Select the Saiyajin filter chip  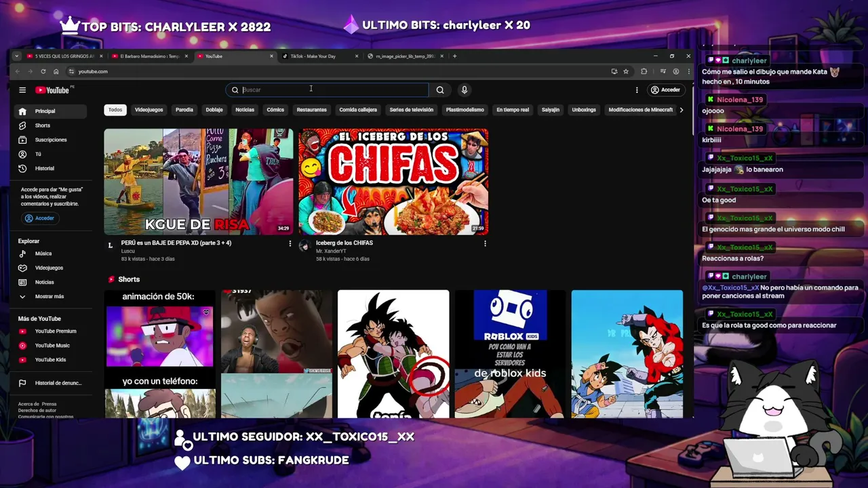pos(551,110)
